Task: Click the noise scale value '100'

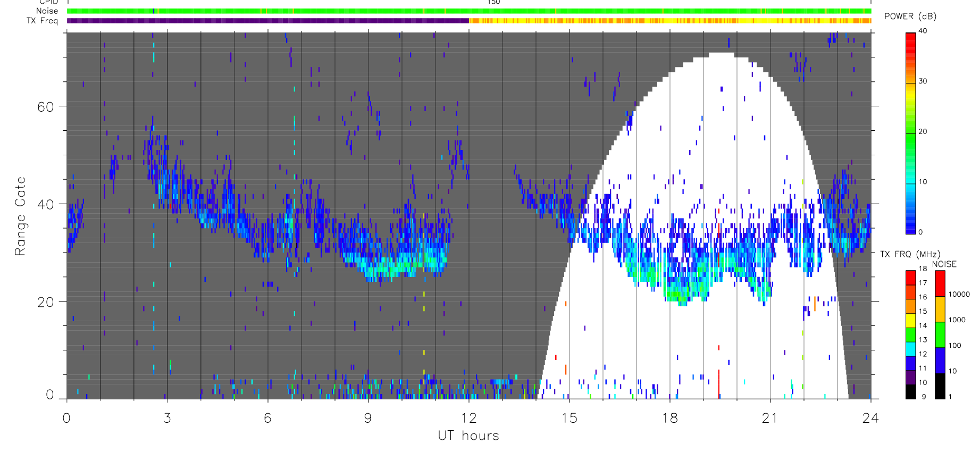Action: [x=955, y=345]
